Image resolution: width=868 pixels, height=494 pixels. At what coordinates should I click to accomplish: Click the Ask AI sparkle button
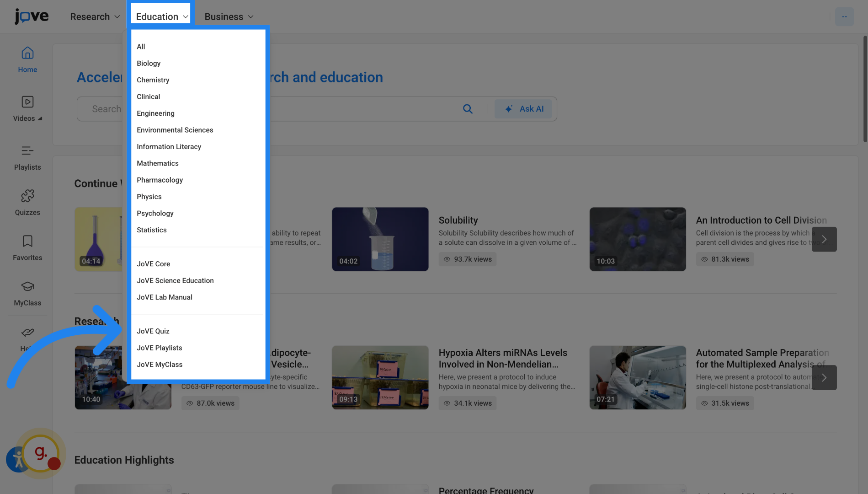pos(523,109)
